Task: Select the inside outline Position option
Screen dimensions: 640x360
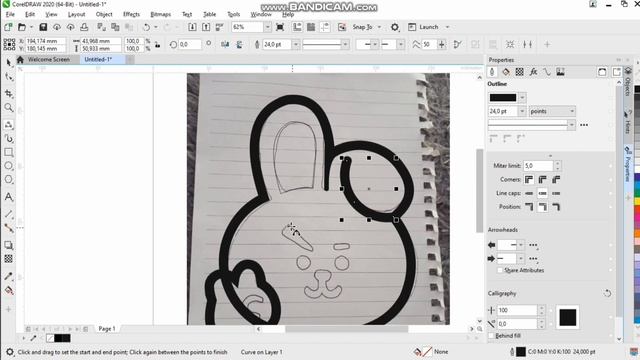Action: click(556, 207)
